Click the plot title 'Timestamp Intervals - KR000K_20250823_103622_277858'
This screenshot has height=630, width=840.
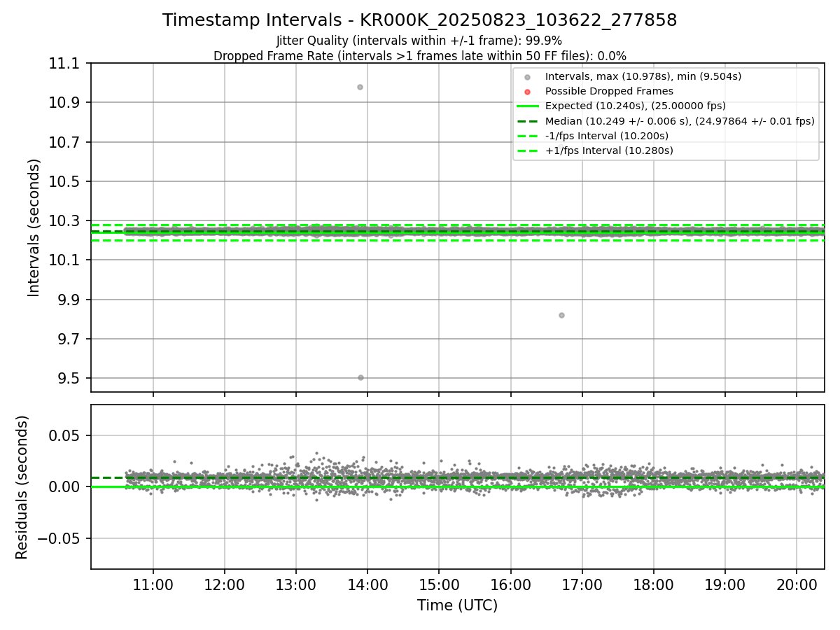[x=420, y=20]
